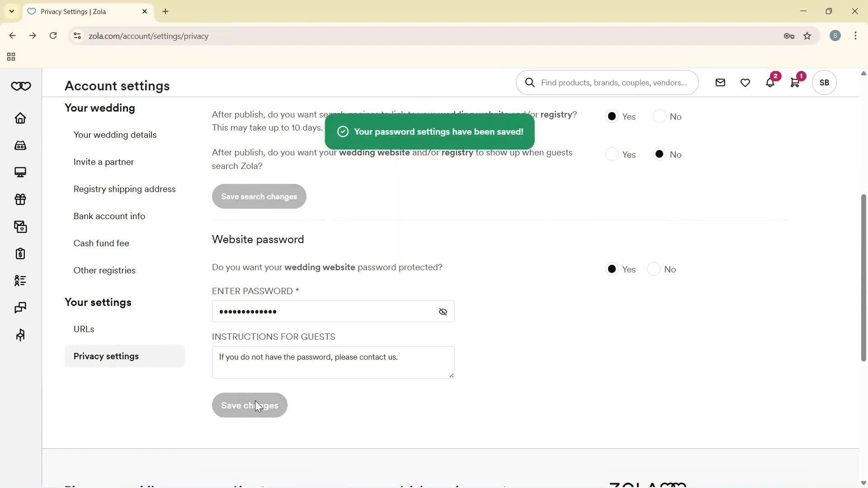Open the registry gift icon in sidebar
This screenshot has height=488, width=868.
coord(20,199)
